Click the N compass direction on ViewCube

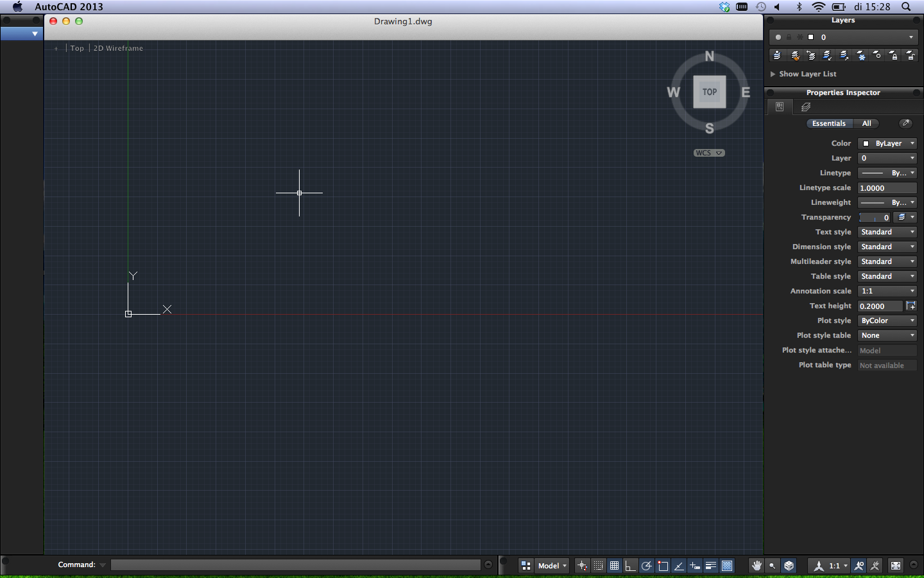click(x=710, y=56)
